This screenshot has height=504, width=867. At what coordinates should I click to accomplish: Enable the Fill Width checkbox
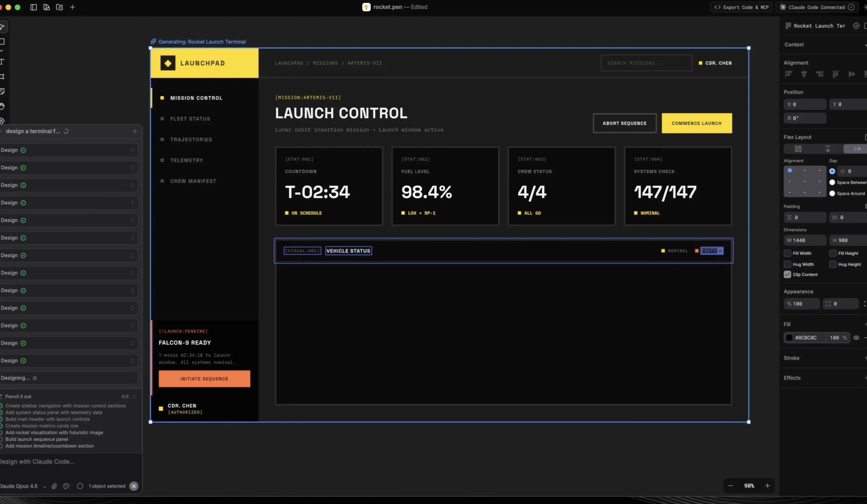click(x=787, y=253)
